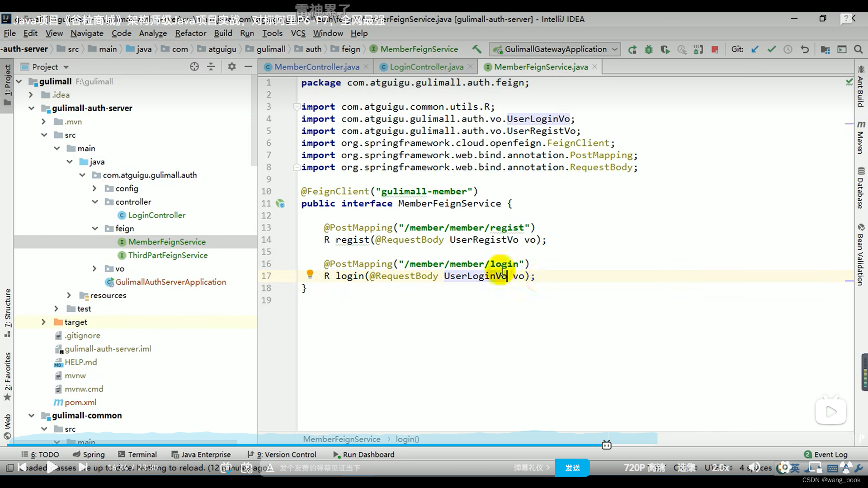This screenshot has width=868, height=488.
Task: Expand the config package
Action: (94, 188)
